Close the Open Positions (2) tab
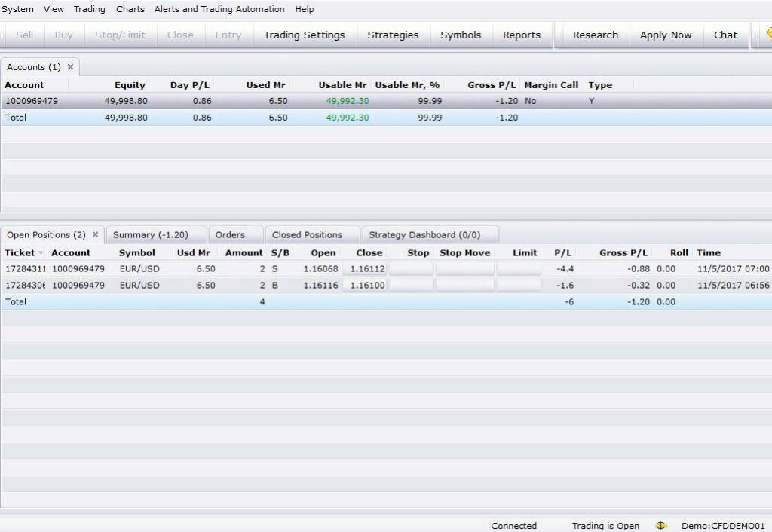The width and height of the screenshot is (772, 532). coord(95,234)
